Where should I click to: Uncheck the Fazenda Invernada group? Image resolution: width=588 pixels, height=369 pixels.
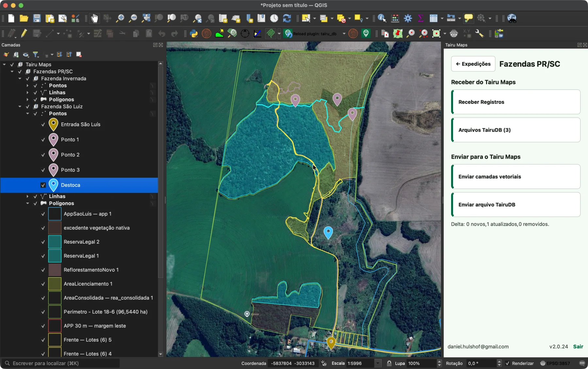(27, 79)
